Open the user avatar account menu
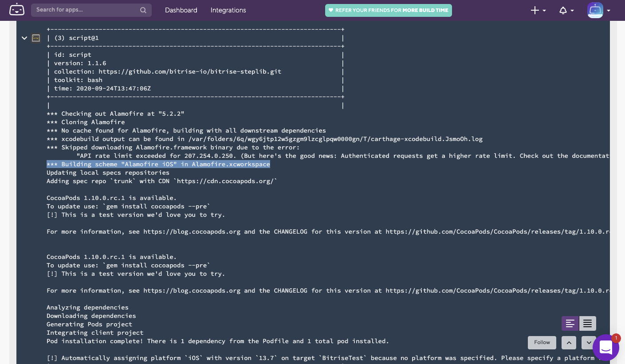Image resolution: width=625 pixels, height=364 pixels. (x=599, y=10)
